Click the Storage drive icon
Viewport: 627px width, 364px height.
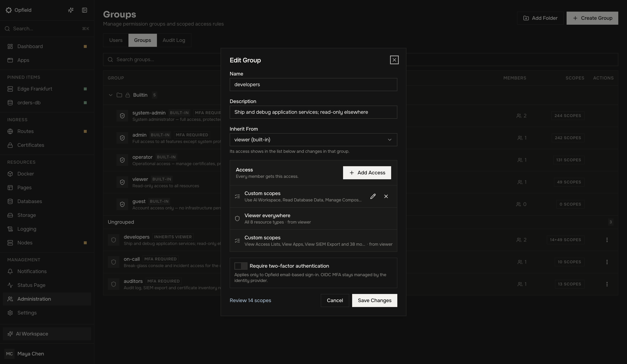coord(10,215)
